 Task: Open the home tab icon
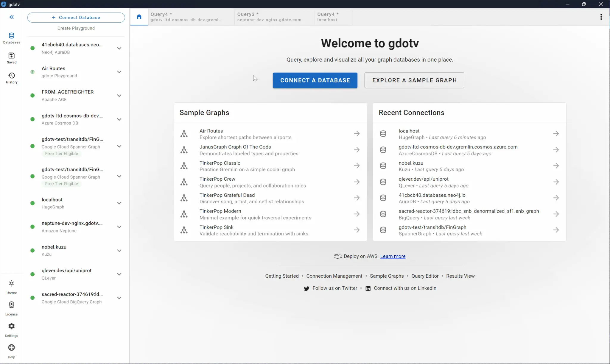pos(139,17)
